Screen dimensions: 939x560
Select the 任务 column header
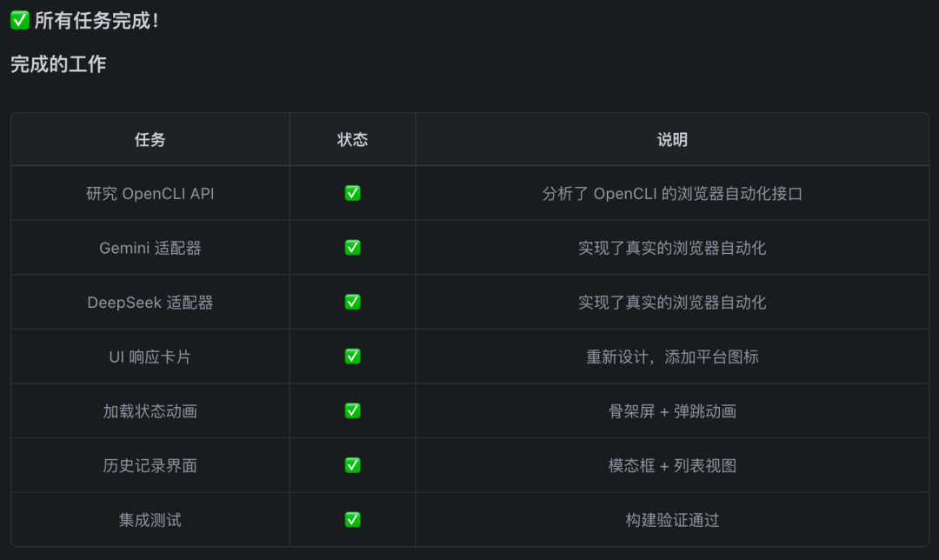coord(150,139)
